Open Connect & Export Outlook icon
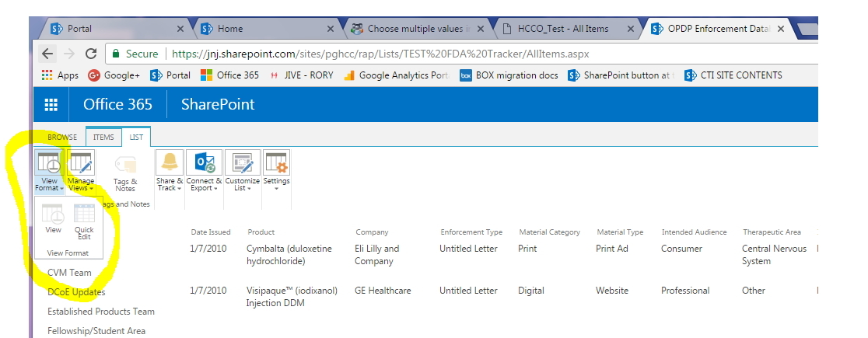 tap(204, 164)
